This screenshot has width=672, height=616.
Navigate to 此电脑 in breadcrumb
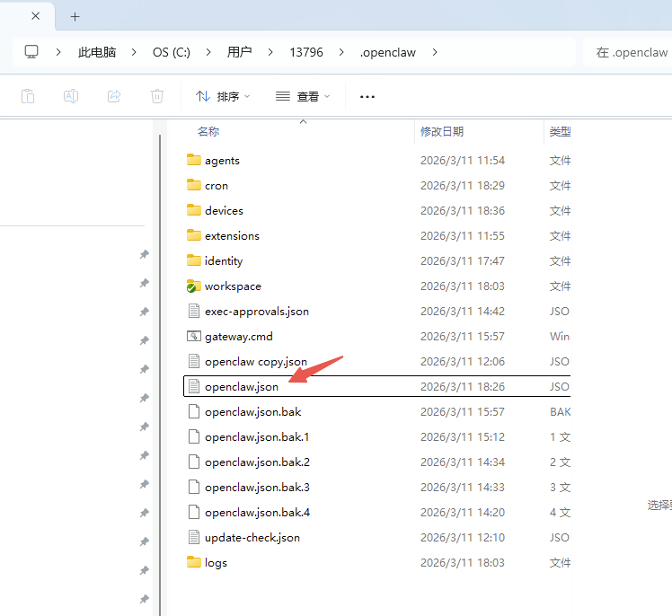97,52
